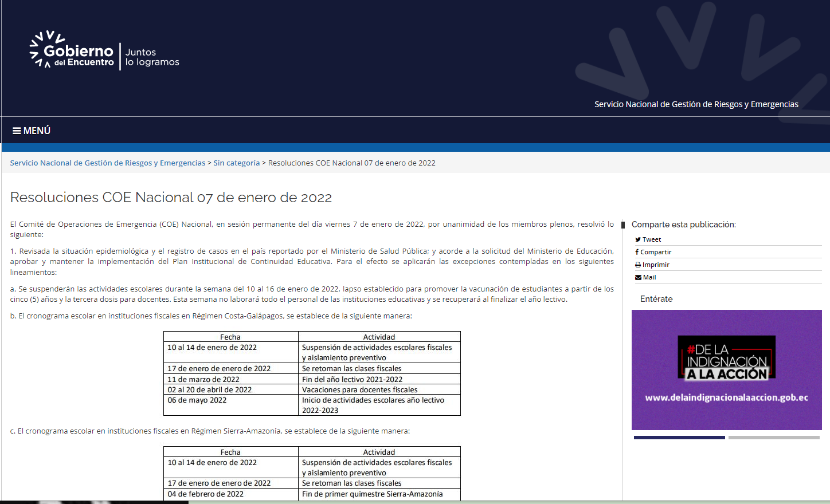Click the Facebook icon next to Compartir
This screenshot has height=504, width=830.
pos(637,252)
